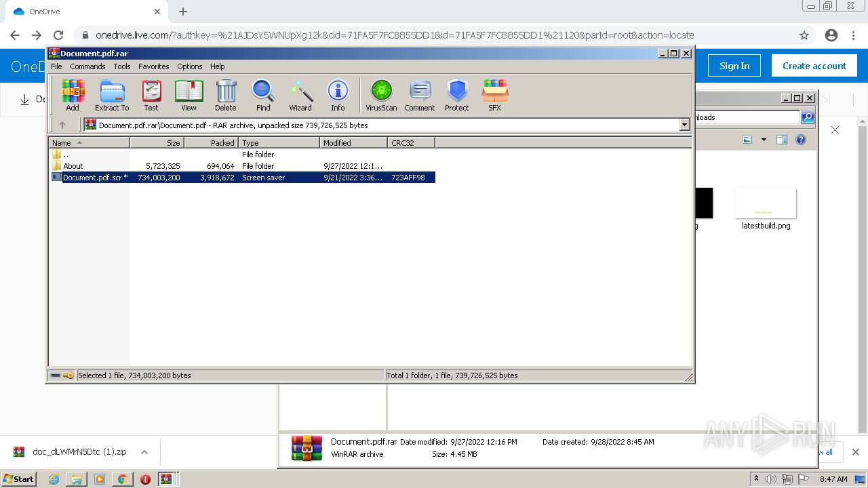The image size is (868, 488).
Task: Open the Commands menu
Action: pos(87,66)
